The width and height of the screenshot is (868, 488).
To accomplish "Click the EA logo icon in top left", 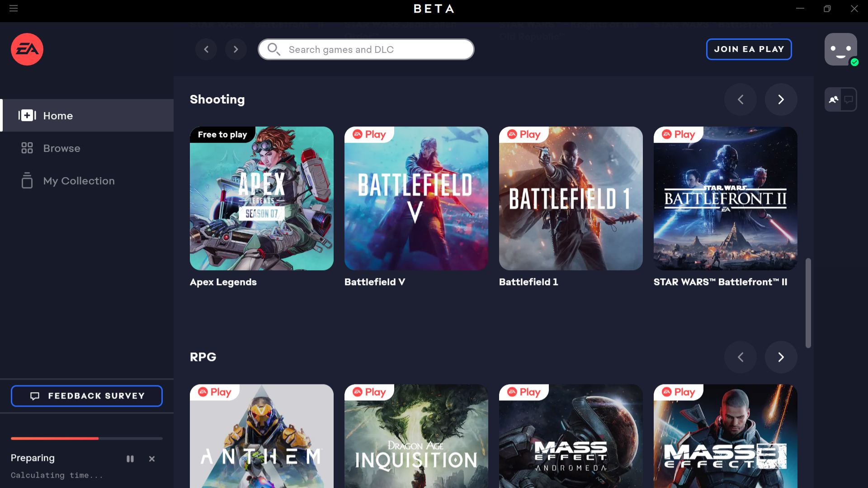I will tap(27, 49).
